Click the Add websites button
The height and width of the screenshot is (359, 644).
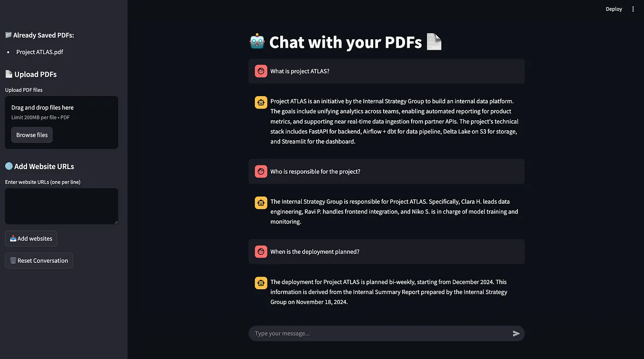coord(31,239)
